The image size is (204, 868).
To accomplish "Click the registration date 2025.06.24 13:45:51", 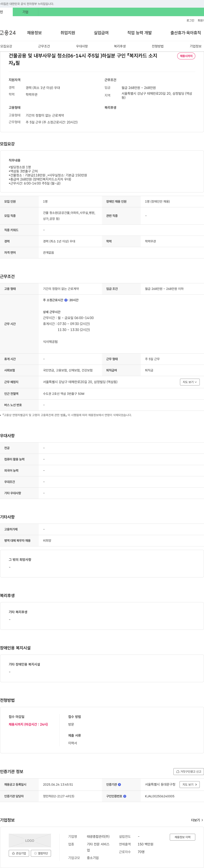I will pyautogui.click(x=58, y=784).
